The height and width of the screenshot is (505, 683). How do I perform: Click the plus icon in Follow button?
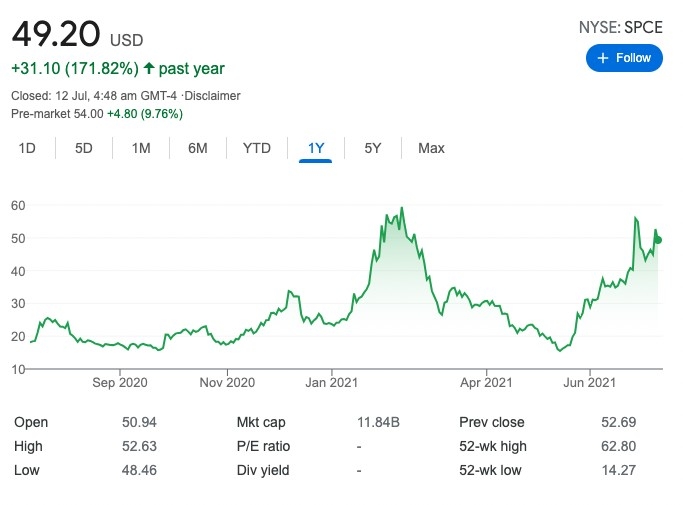pos(602,58)
